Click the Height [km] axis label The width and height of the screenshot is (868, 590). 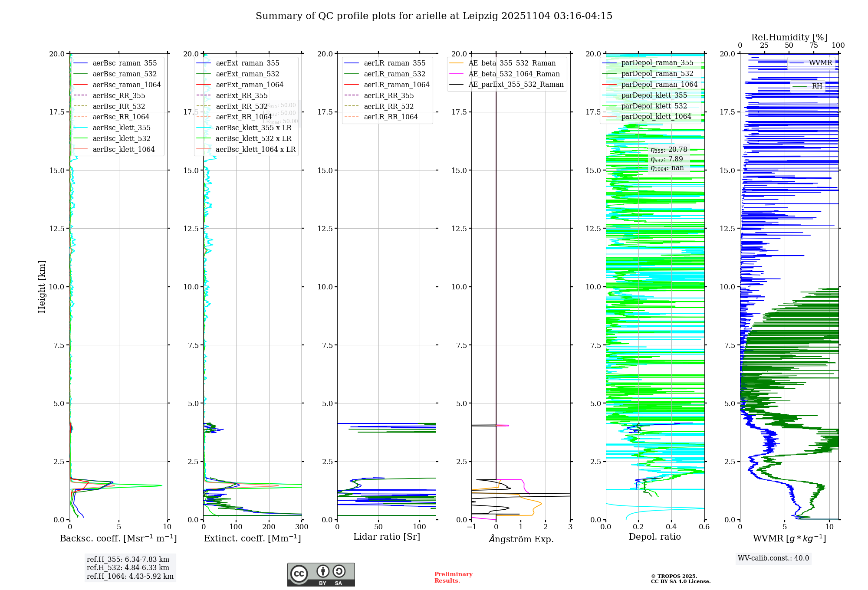pos(42,287)
